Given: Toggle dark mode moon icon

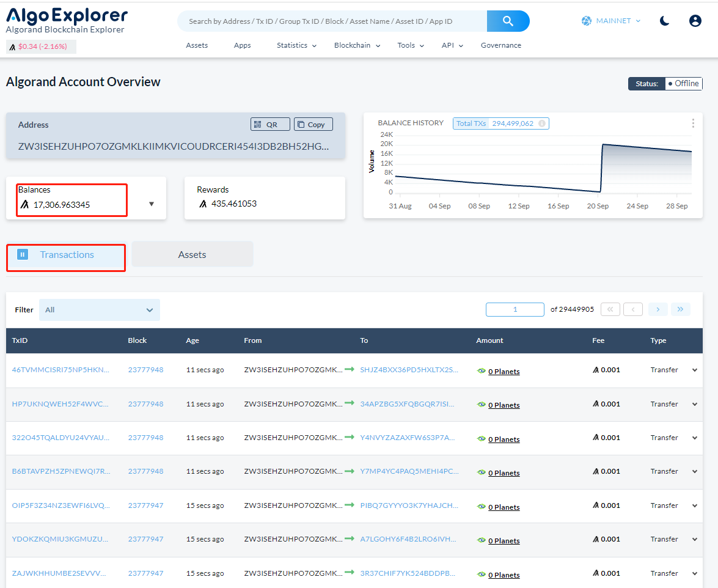Looking at the screenshot, I should pyautogui.click(x=664, y=21).
